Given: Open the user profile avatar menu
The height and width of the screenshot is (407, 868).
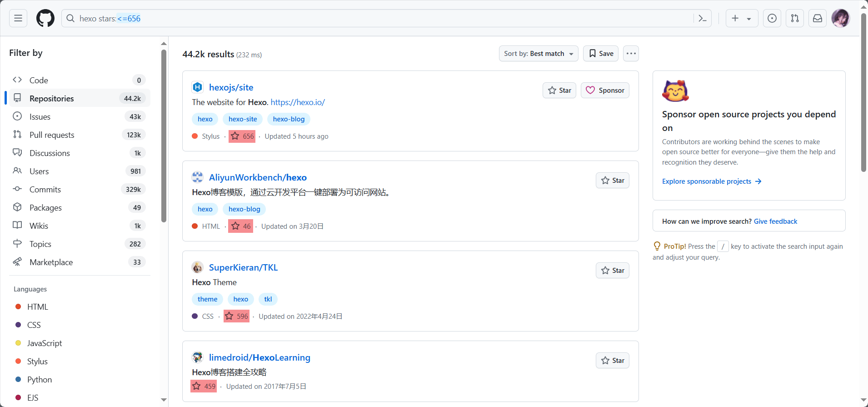Looking at the screenshot, I should (x=840, y=18).
